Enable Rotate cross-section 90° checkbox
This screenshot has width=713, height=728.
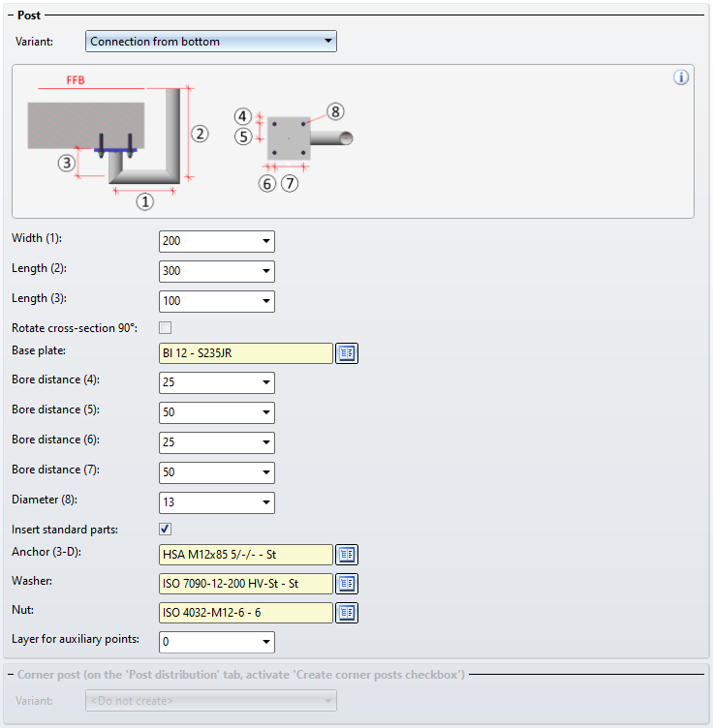[165, 328]
